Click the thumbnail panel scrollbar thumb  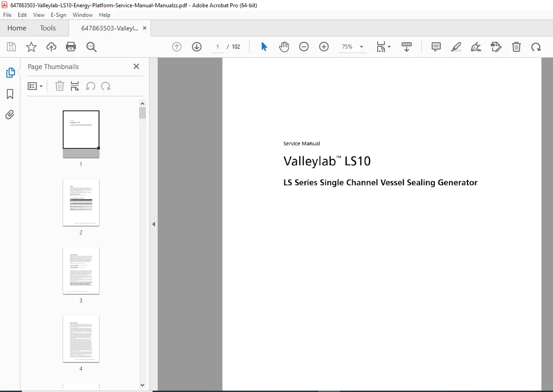143,113
